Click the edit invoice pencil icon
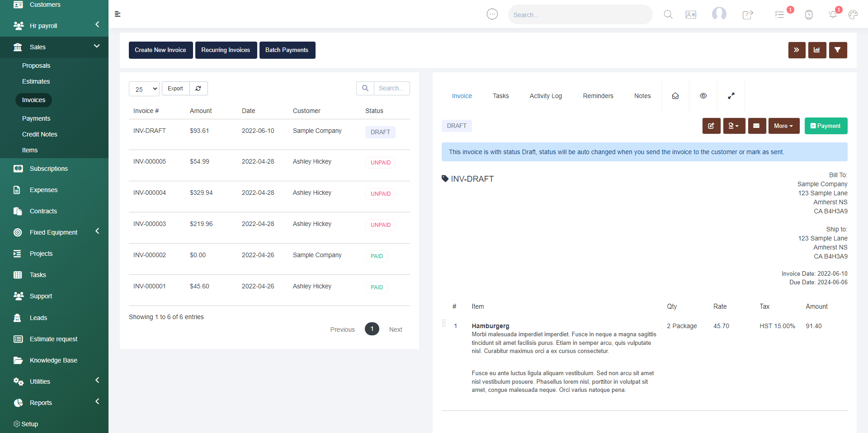 click(711, 126)
